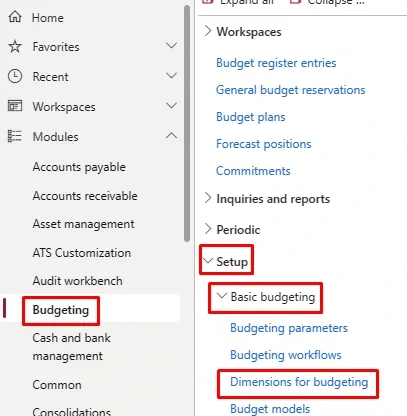Viewport: 407px width, 416px height.
Task: Open Cash and bank management module
Action: (x=71, y=347)
